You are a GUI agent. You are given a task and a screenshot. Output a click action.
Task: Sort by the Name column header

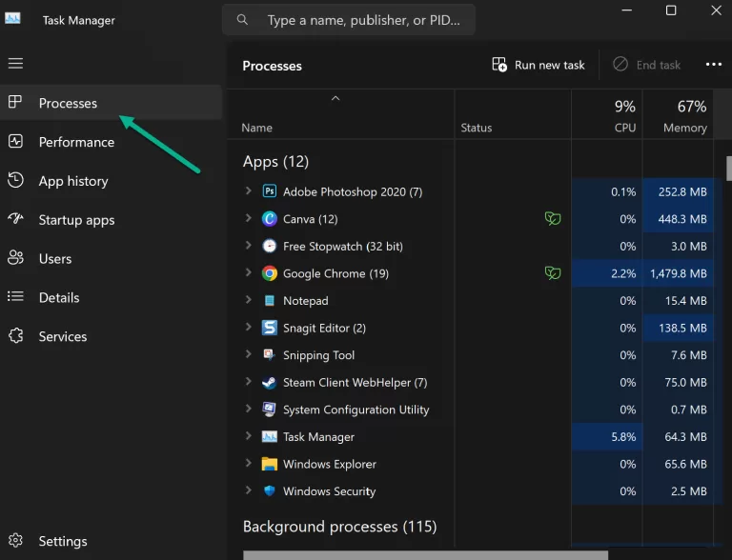340,114
